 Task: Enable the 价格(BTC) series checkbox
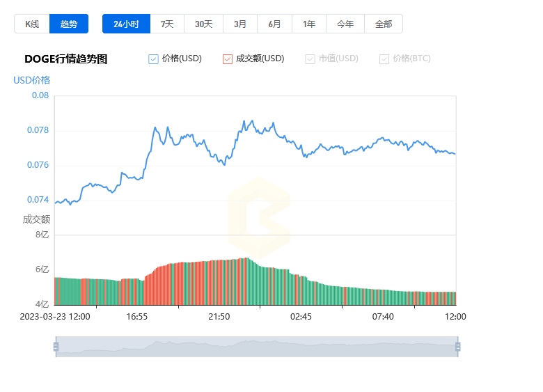tap(384, 59)
